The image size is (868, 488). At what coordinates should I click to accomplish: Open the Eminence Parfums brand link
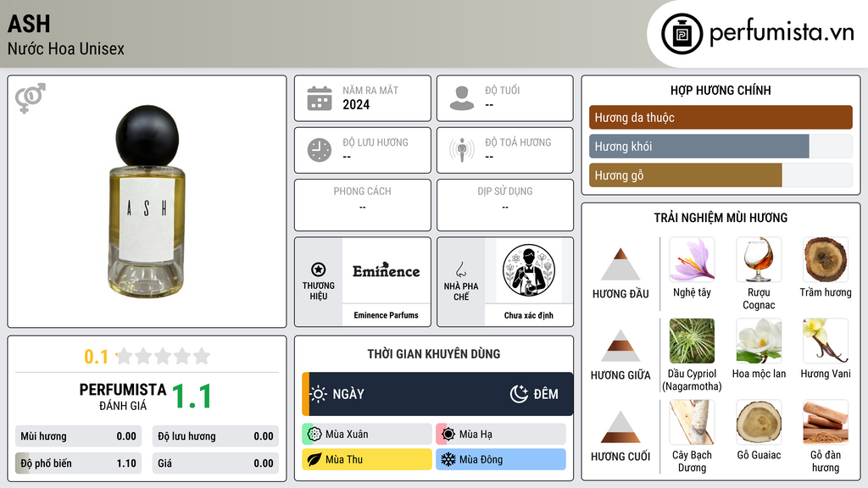[387, 315]
